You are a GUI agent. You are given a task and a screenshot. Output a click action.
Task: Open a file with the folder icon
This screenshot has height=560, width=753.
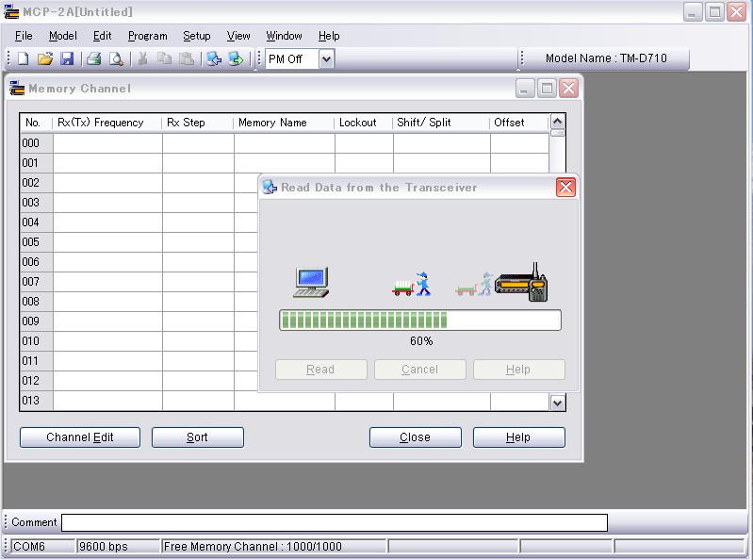click(x=44, y=58)
